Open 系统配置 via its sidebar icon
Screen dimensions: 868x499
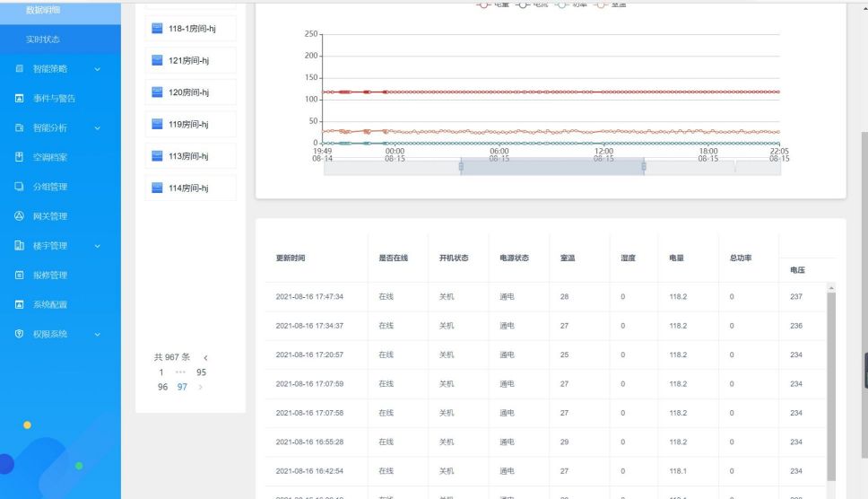(x=19, y=304)
